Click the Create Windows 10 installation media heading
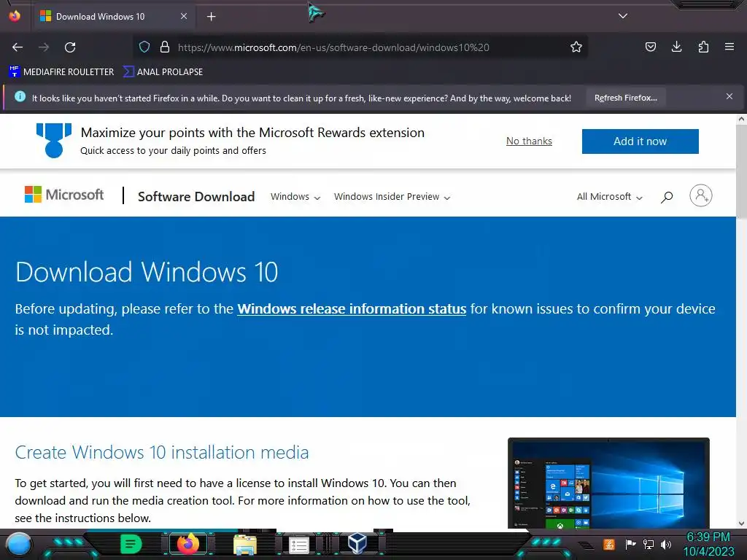Viewport: 747px width, 560px height. point(161,452)
